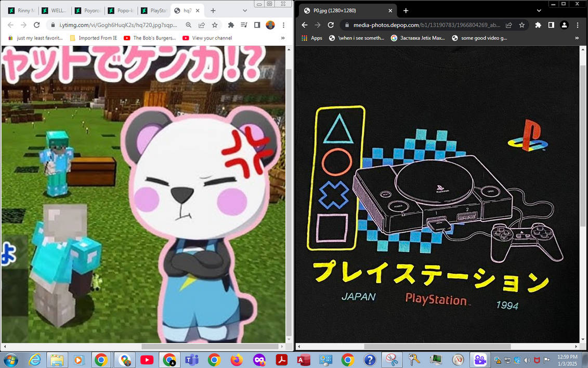Toggle side panel in left Chrome window

tap(257, 25)
